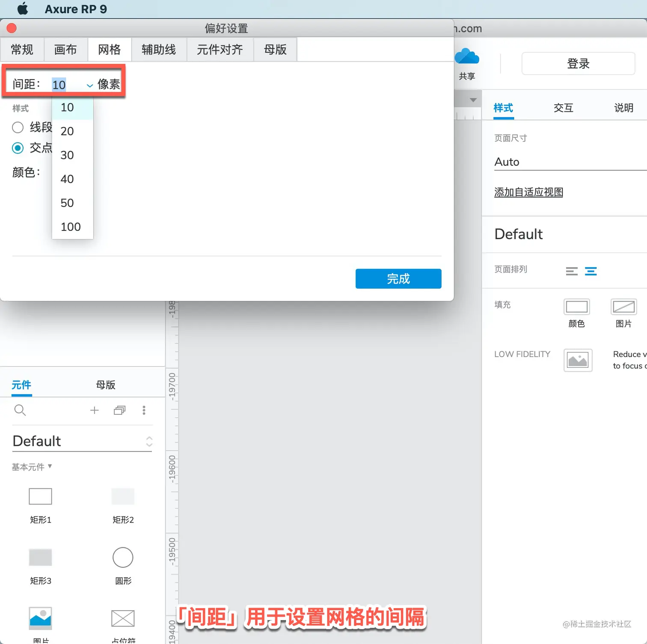Switch to the 母版 preferences tab

275,50
